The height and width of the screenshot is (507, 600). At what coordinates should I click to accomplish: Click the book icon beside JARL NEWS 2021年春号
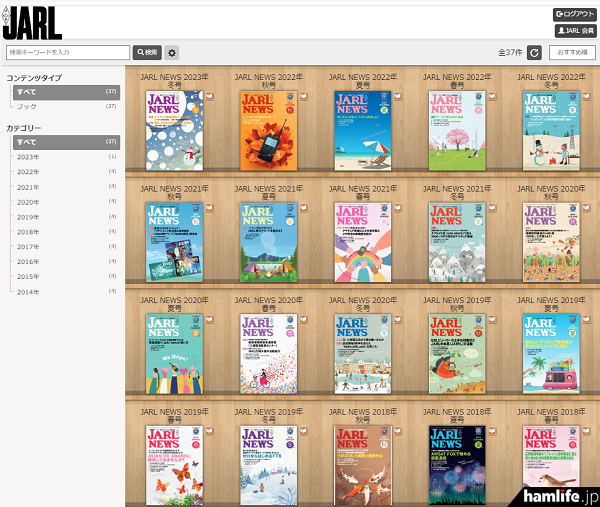point(397,209)
